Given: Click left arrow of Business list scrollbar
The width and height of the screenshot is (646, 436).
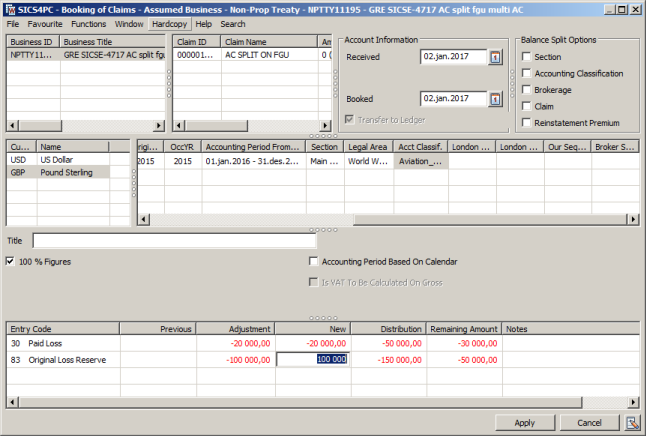Looking at the screenshot, I should [x=13, y=125].
